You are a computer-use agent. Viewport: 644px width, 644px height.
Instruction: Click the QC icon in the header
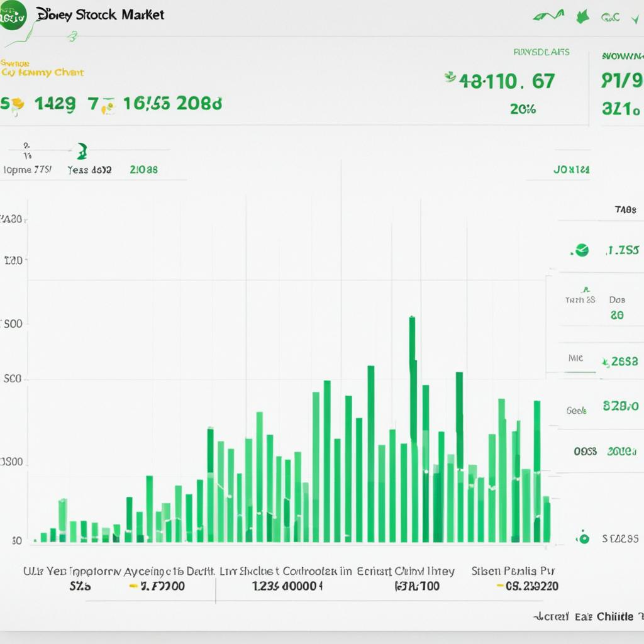coord(610,17)
